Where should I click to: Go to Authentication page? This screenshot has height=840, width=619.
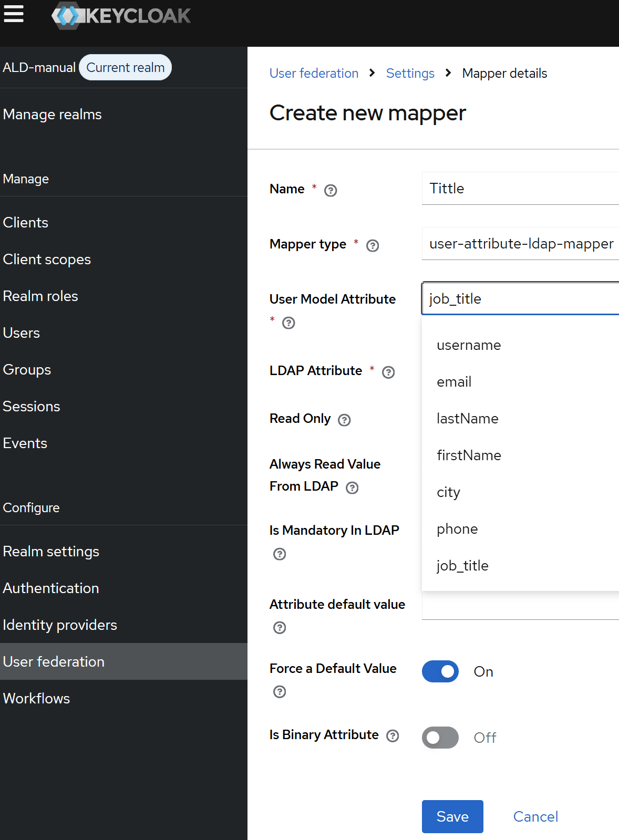pyautogui.click(x=123, y=588)
